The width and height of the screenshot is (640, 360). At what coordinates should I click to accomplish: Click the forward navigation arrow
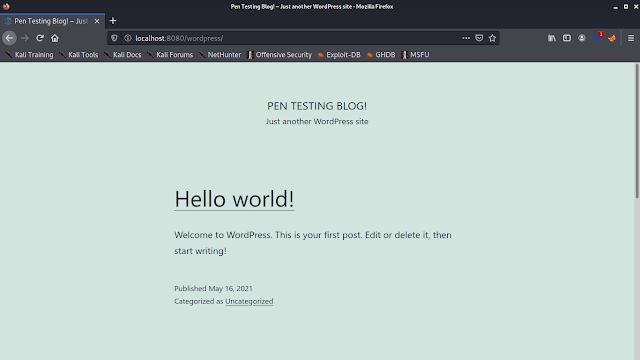pos(25,38)
